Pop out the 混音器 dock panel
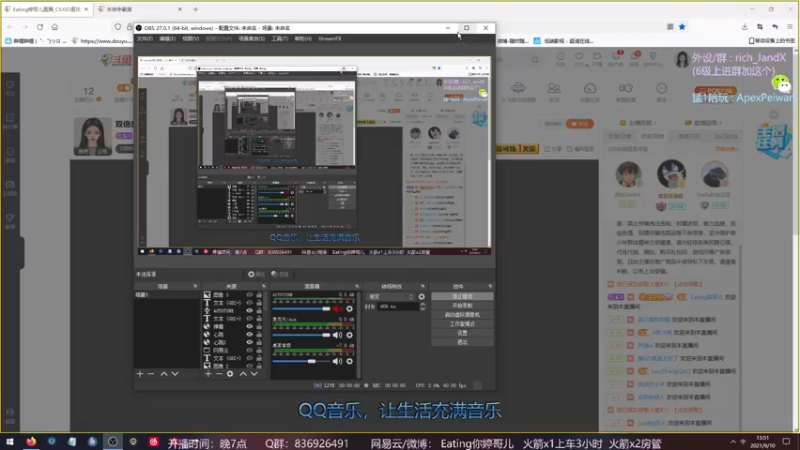The height and width of the screenshot is (450, 800). coord(357,286)
